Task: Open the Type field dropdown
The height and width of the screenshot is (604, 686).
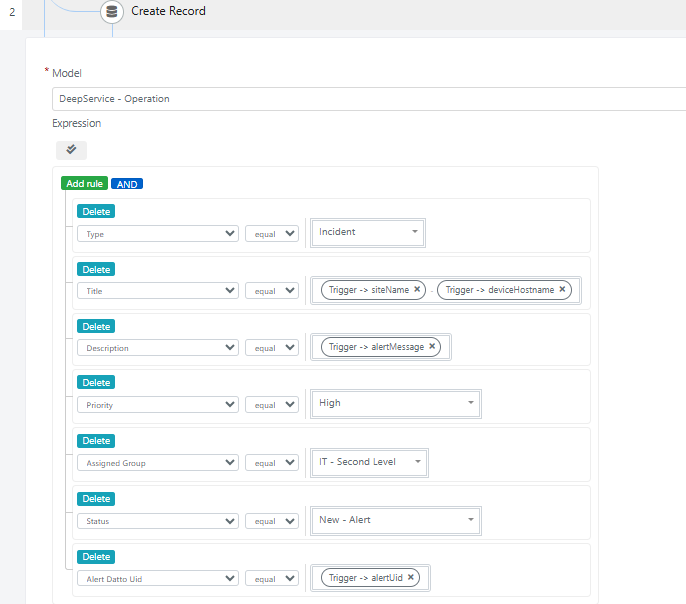Action: click(x=158, y=234)
